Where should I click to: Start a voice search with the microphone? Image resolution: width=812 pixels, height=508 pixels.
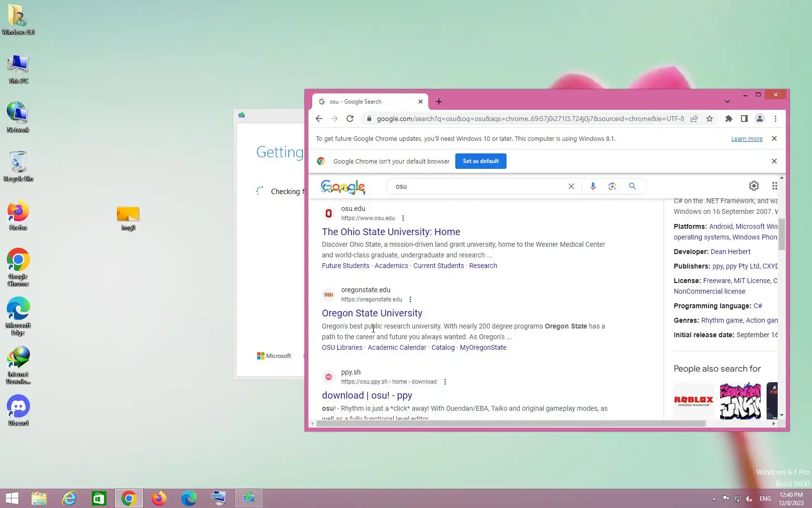[593, 186]
